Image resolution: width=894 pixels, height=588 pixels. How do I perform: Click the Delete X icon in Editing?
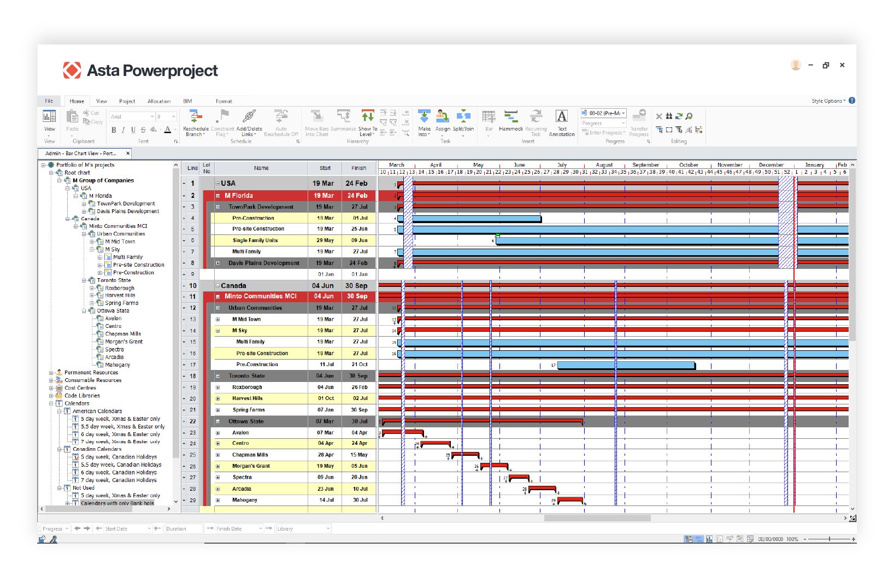[x=659, y=116]
